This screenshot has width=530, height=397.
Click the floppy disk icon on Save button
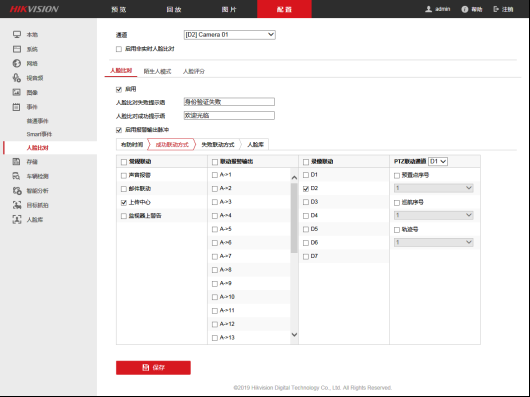tap(146, 368)
